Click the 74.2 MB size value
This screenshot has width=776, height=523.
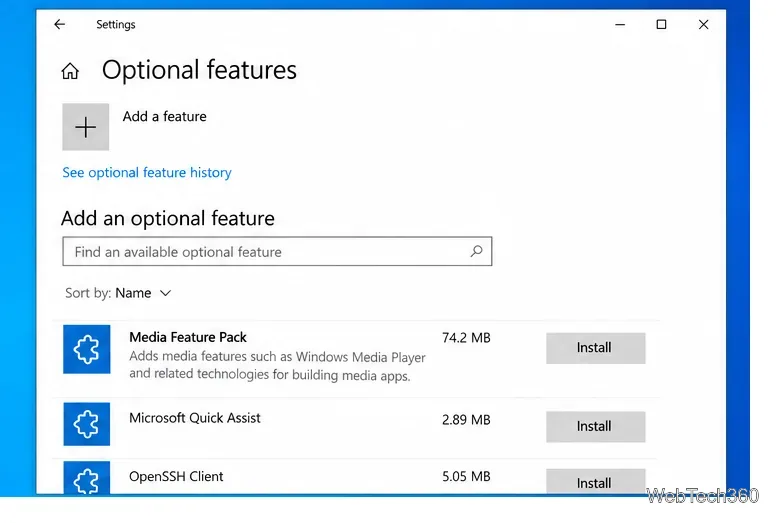coord(466,338)
